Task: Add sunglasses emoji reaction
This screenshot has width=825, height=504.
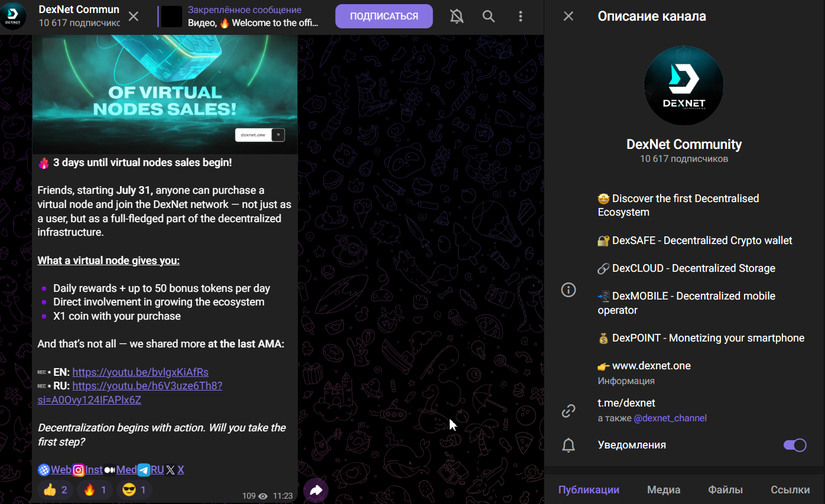Action: tap(134, 490)
